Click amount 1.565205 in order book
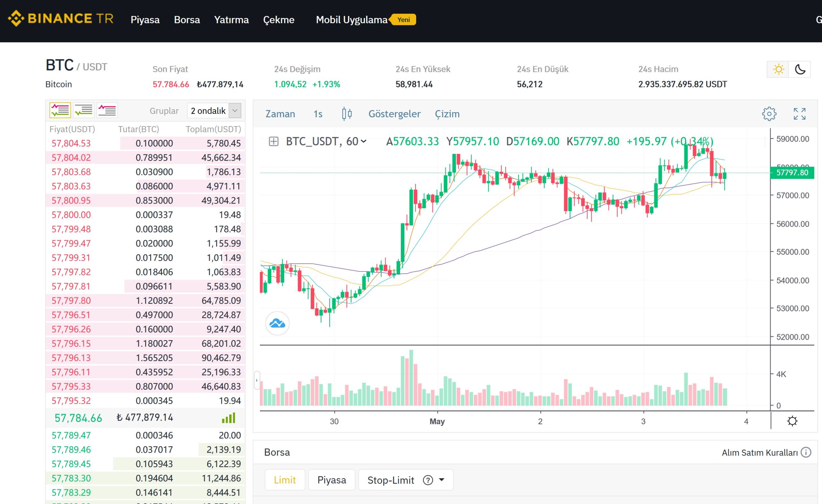 [154, 358]
